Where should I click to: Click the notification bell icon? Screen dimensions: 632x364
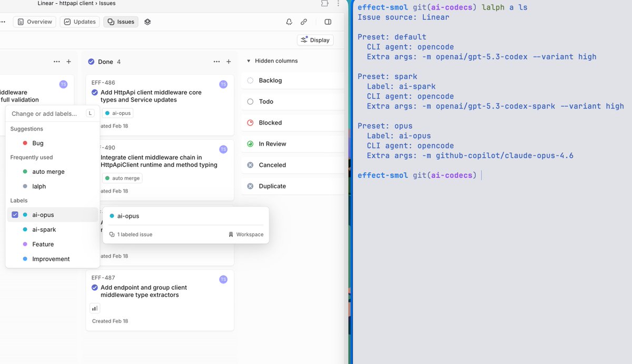point(289,22)
